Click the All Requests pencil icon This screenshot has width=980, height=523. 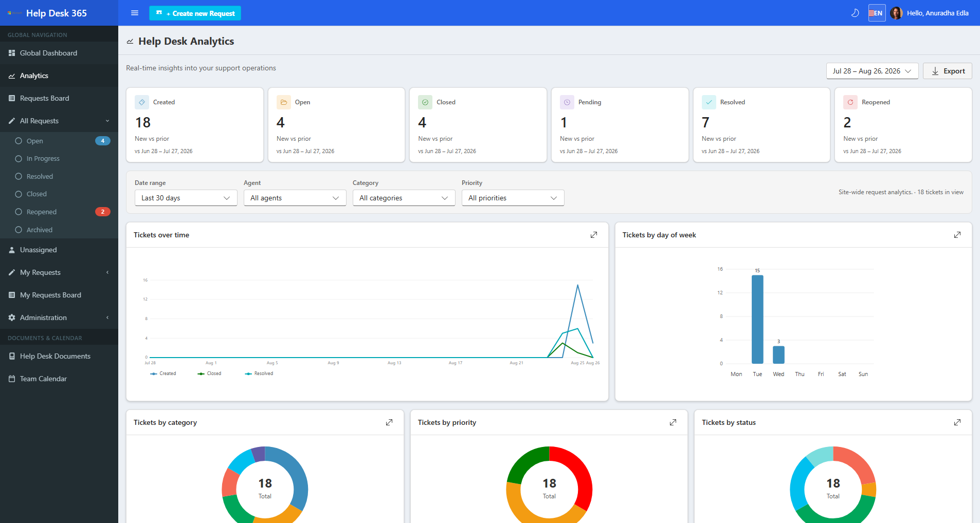click(12, 121)
